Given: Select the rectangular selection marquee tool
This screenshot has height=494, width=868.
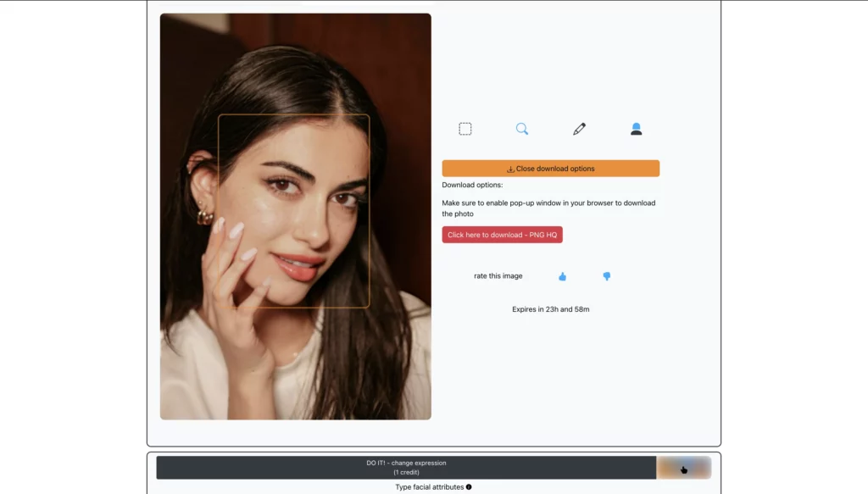Looking at the screenshot, I should tap(465, 128).
